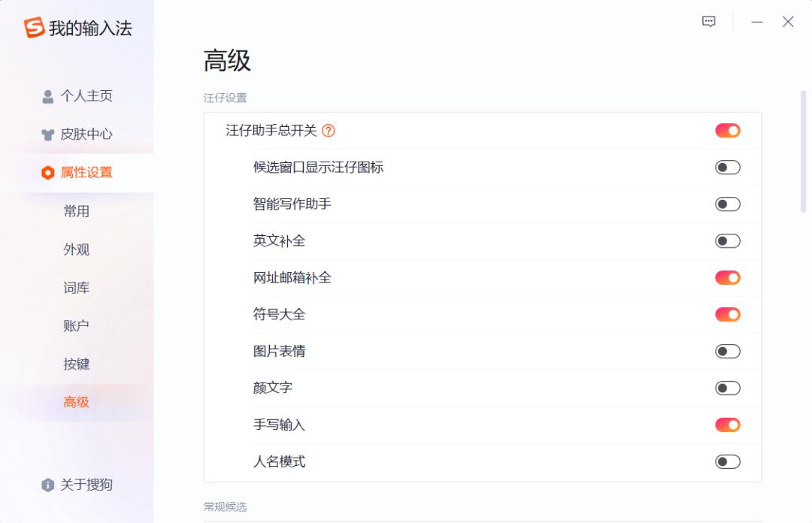Disable the 符号大全 toggle
Image resolution: width=812 pixels, height=523 pixels.
tap(727, 314)
